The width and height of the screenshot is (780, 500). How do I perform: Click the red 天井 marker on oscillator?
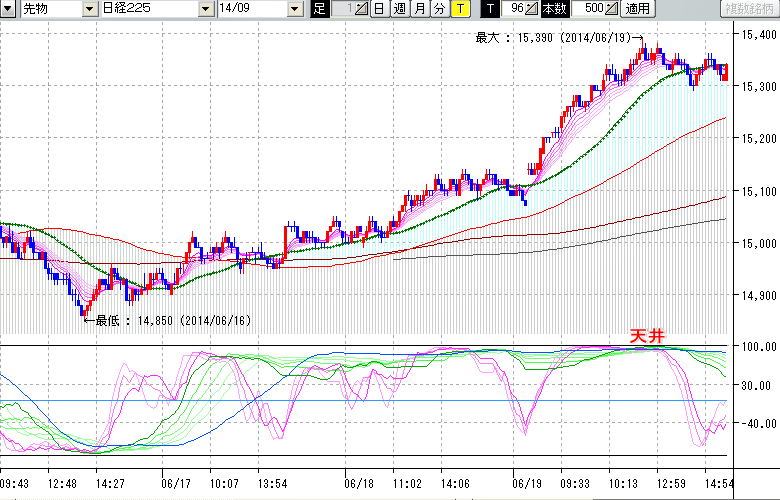point(646,336)
